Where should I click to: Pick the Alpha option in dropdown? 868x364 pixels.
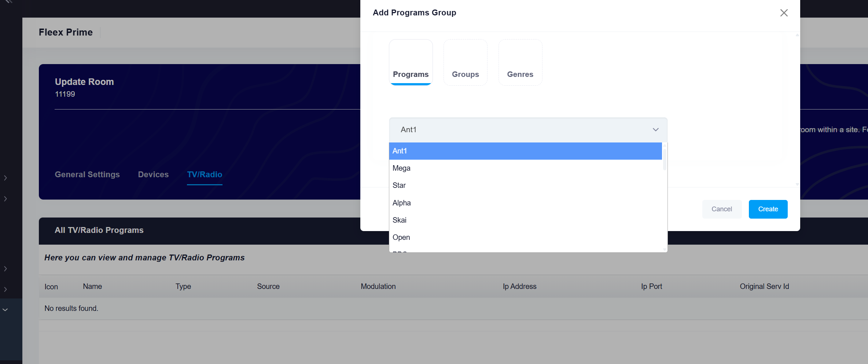point(401,203)
